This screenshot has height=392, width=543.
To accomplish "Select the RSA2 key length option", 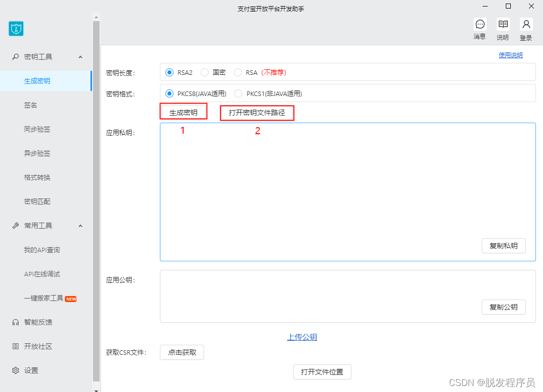I will pyautogui.click(x=169, y=72).
